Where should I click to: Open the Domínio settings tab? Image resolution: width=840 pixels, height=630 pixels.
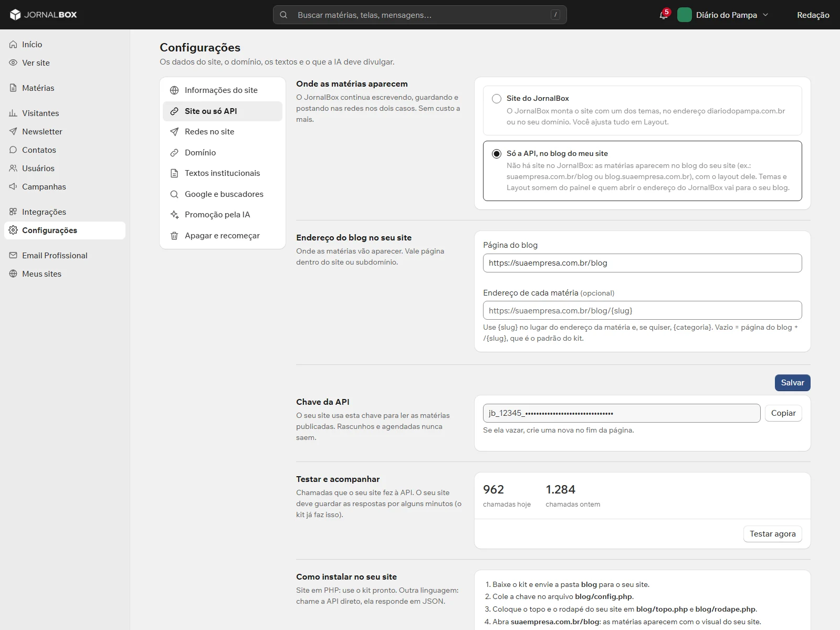223,153
